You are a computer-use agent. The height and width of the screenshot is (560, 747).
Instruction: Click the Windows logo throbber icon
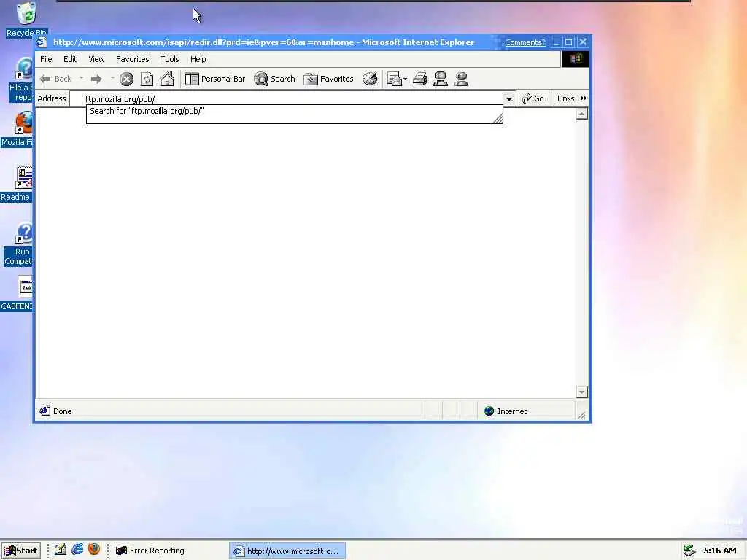tap(575, 59)
